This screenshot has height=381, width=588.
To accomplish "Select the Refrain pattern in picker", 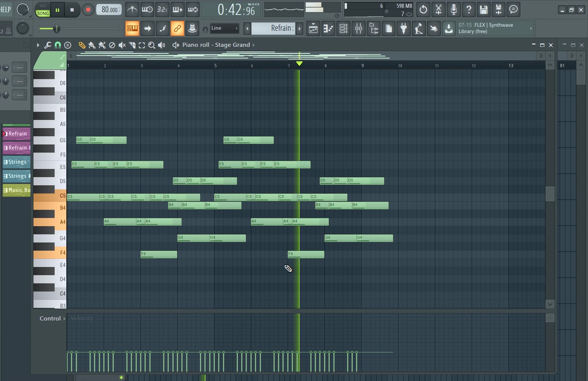I will (x=16, y=134).
